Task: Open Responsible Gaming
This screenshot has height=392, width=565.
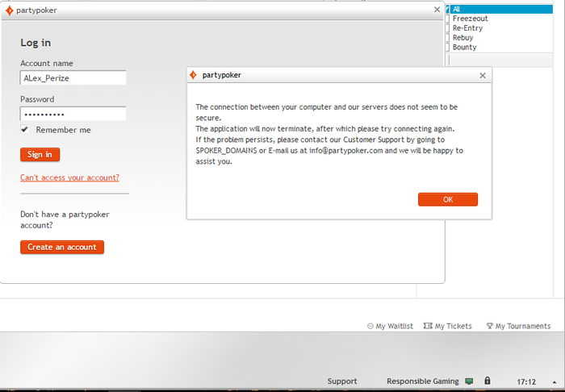Action: tap(423, 382)
